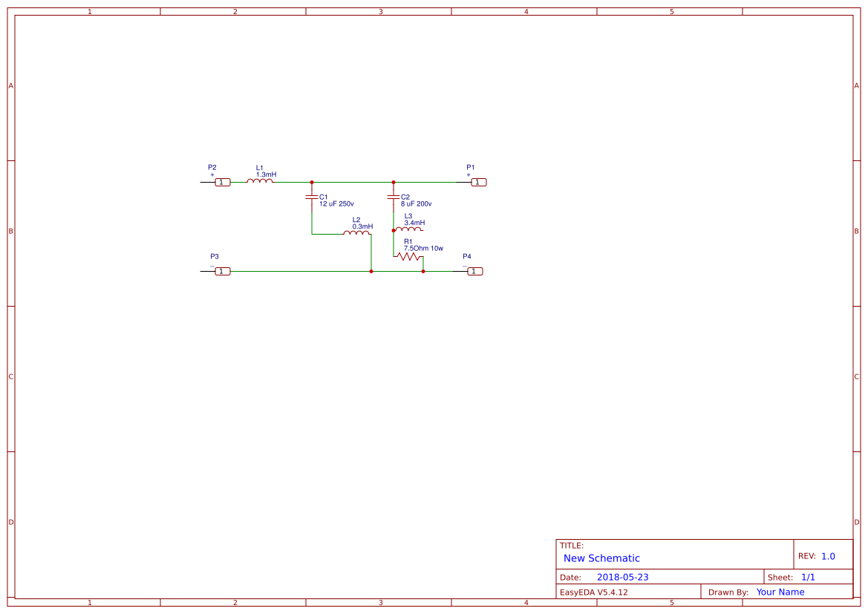The image size is (868, 614).
Task: Select the "8 uF 200v" capacitor value
Action: [x=417, y=203]
